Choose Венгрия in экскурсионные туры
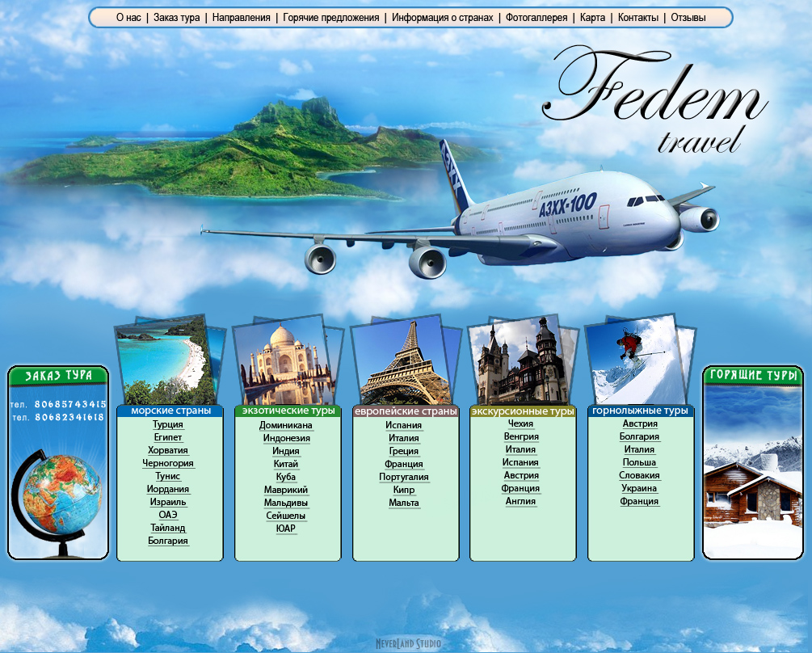The width and height of the screenshot is (812, 653). 521,436
